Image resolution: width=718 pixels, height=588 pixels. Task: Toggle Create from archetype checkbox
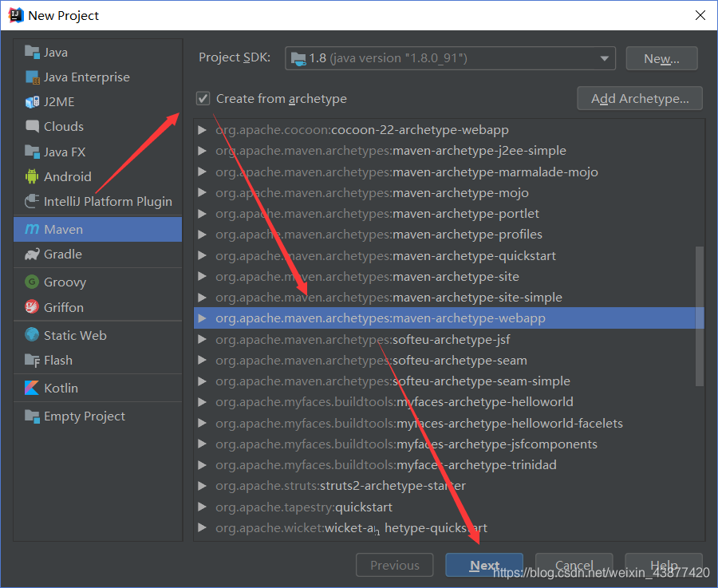pos(203,98)
